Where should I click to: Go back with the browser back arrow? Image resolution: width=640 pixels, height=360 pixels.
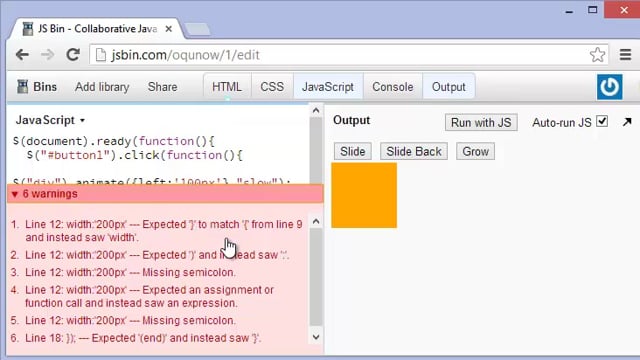click(x=22, y=55)
